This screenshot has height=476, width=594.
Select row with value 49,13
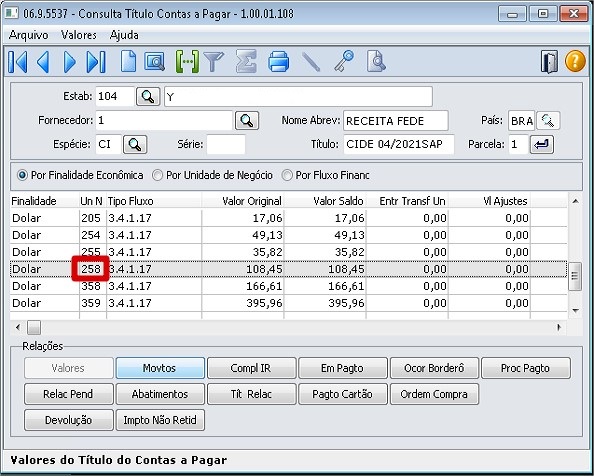tap(288, 235)
